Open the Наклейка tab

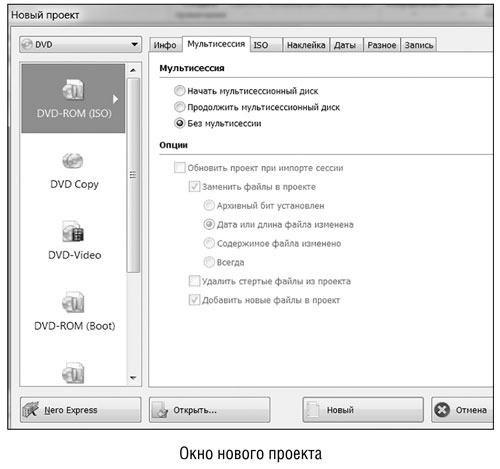tap(306, 45)
